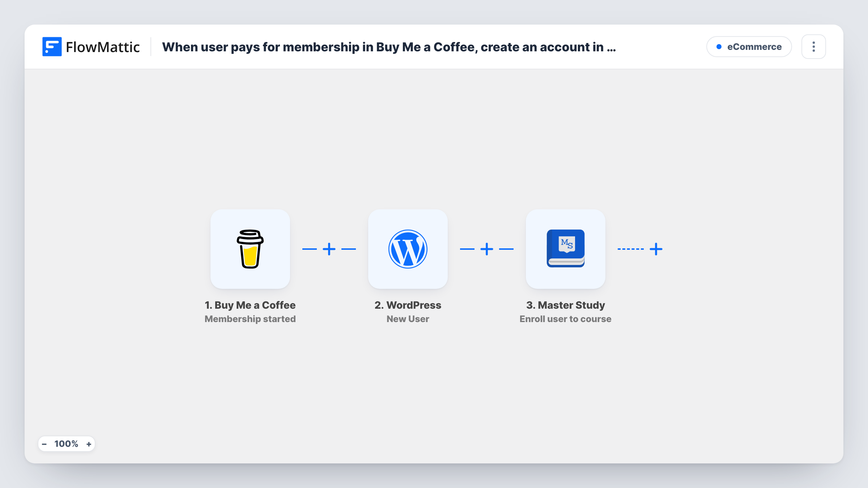The width and height of the screenshot is (868, 488).
Task: Click the eCommerce category tag
Action: (749, 47)
